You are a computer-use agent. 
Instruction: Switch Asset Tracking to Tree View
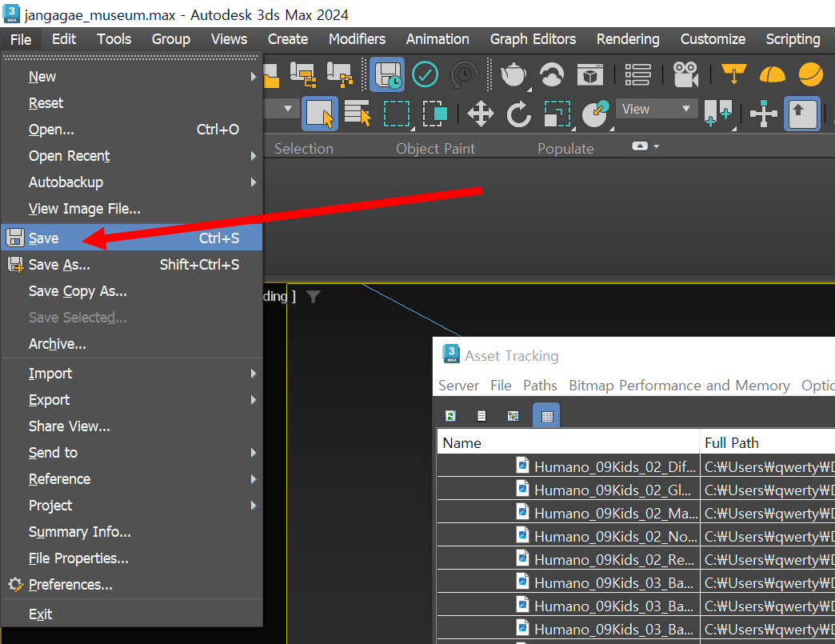coord(513,416)
